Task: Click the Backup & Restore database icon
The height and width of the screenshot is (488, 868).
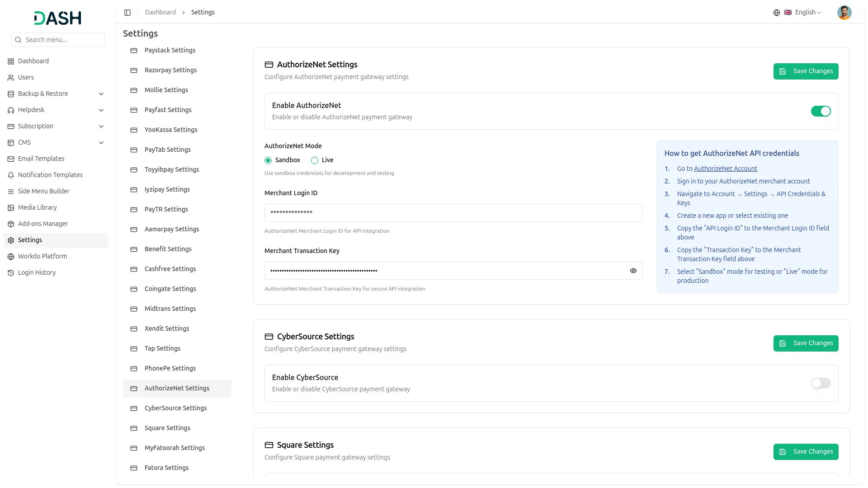Action: point(11,94)
